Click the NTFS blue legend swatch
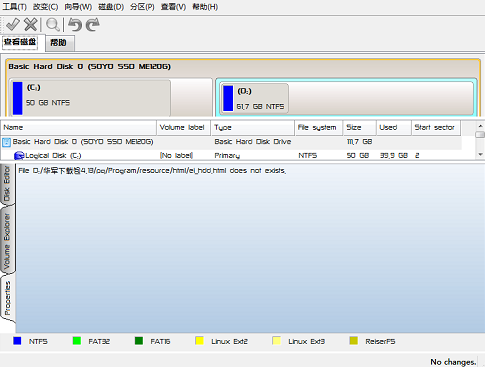The width and height of the screenshot is (485, 367). tap(17, 341)
